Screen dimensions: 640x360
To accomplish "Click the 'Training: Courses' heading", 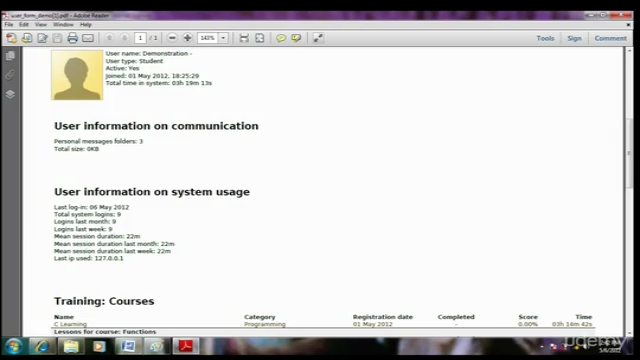I will (x=104, y=301).
